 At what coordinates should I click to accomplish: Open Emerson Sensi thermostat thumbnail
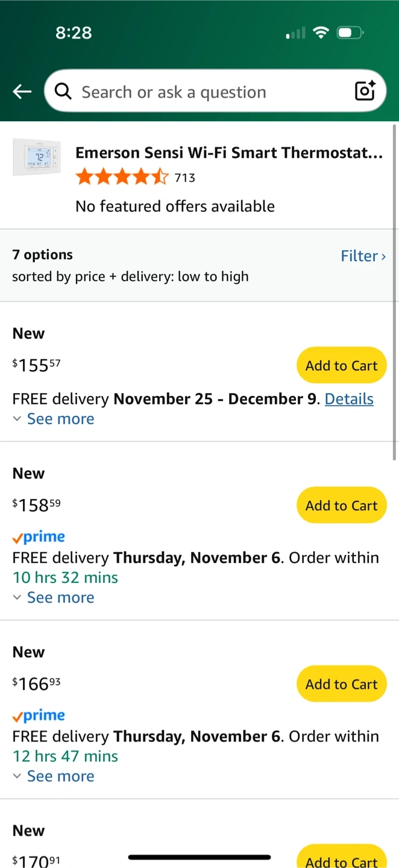[x=37, y=157]
